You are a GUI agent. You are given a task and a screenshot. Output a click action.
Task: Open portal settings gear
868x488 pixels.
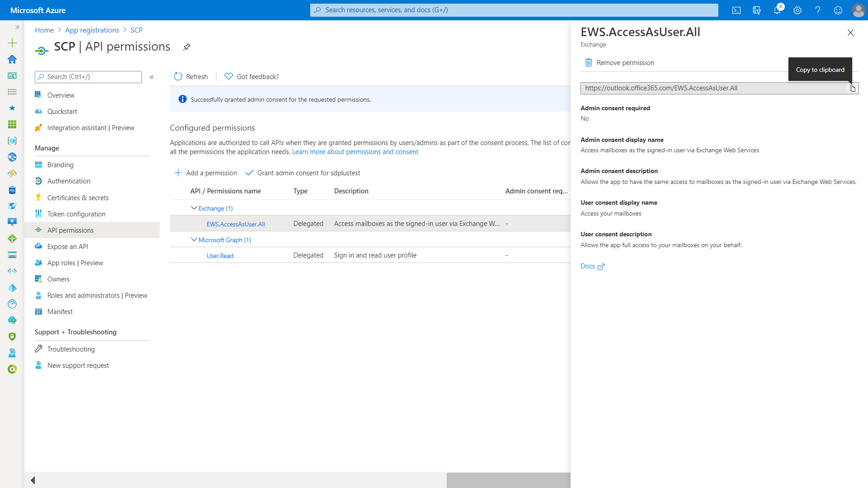pos(797,10)
